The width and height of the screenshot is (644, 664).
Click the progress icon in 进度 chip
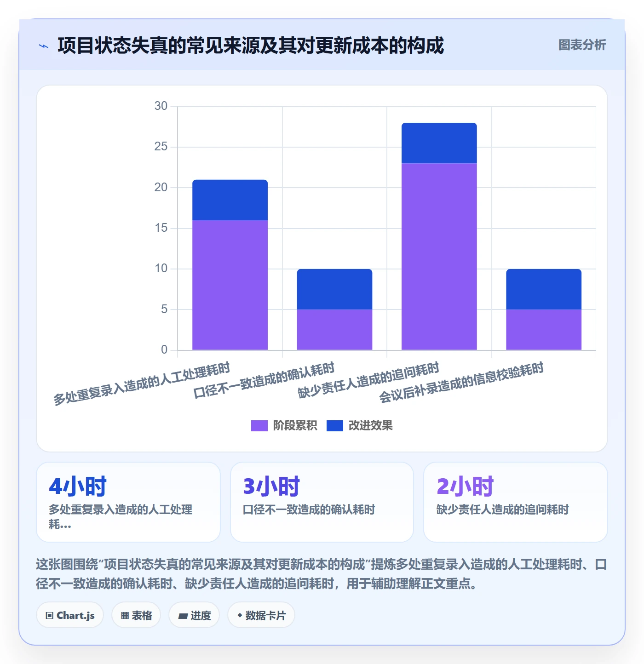(x=183, y=616)
